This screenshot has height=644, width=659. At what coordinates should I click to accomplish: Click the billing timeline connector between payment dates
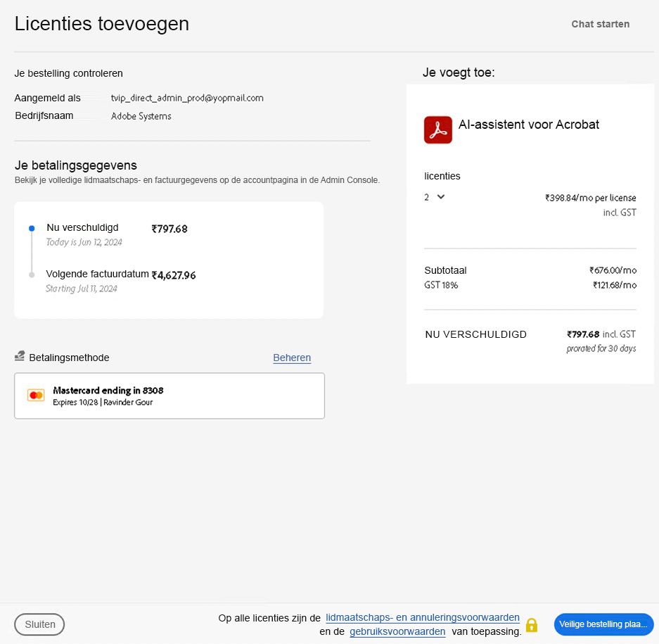31,251
